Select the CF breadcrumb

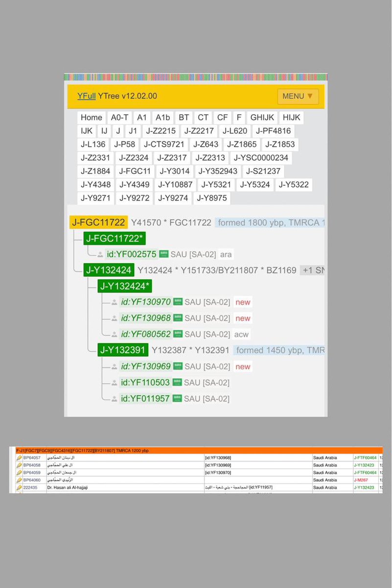pyautogui.click(x=222, y=118)
